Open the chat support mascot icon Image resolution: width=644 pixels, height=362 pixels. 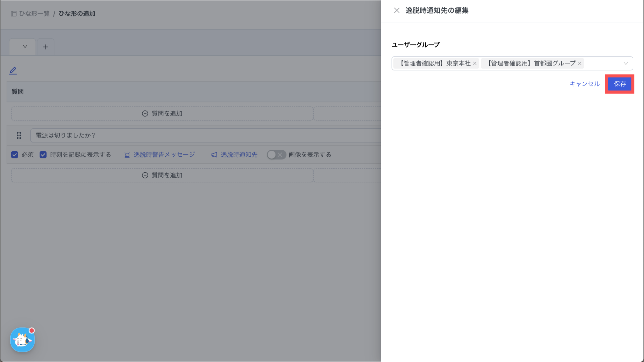[22, 340]
